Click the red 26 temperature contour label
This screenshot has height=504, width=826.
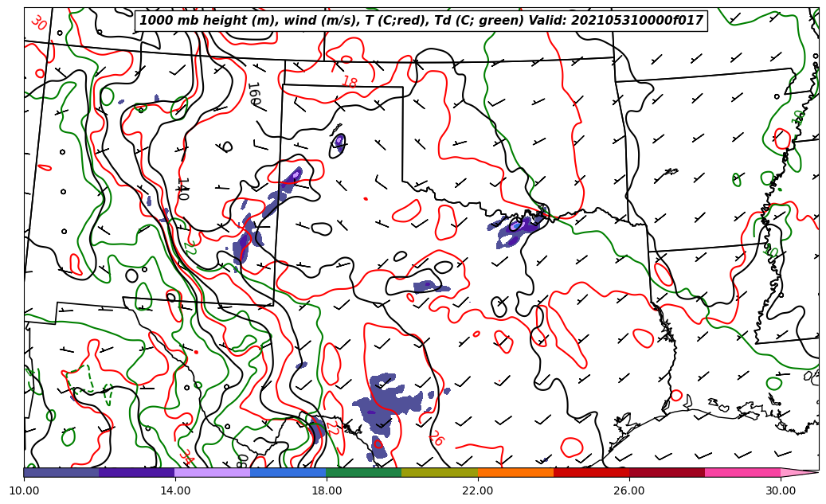[x=436, y=438]
